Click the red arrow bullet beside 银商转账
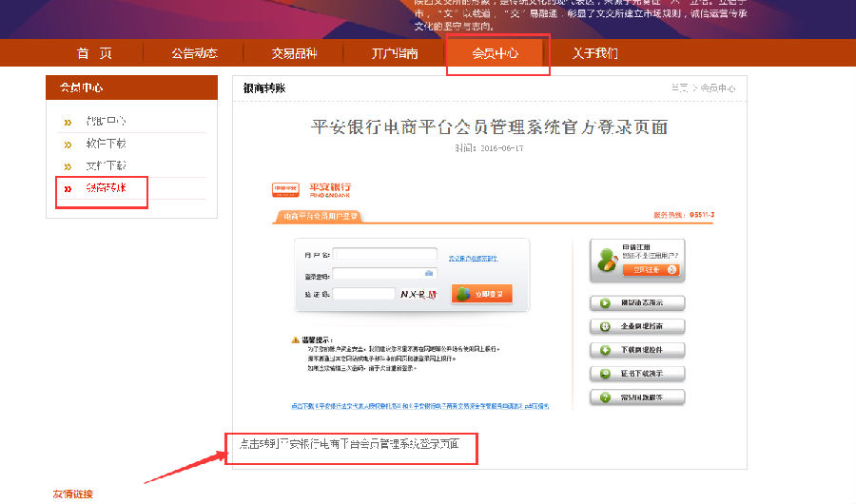 coord(68,189)
